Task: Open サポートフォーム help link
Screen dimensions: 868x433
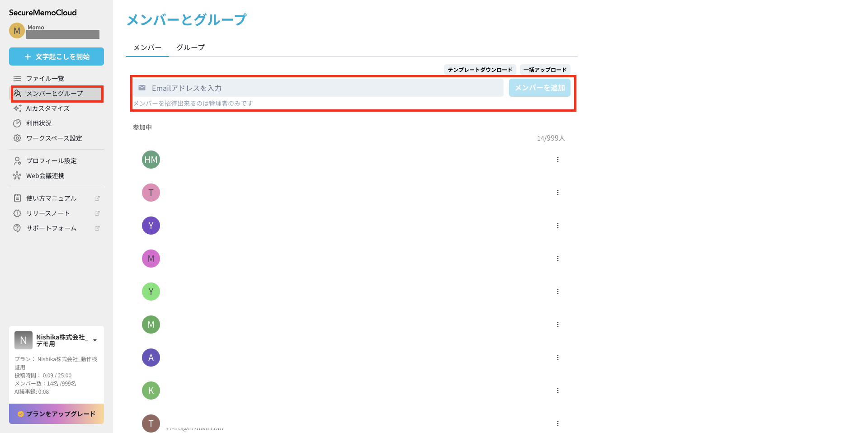Action: click(x=51, y=228)
